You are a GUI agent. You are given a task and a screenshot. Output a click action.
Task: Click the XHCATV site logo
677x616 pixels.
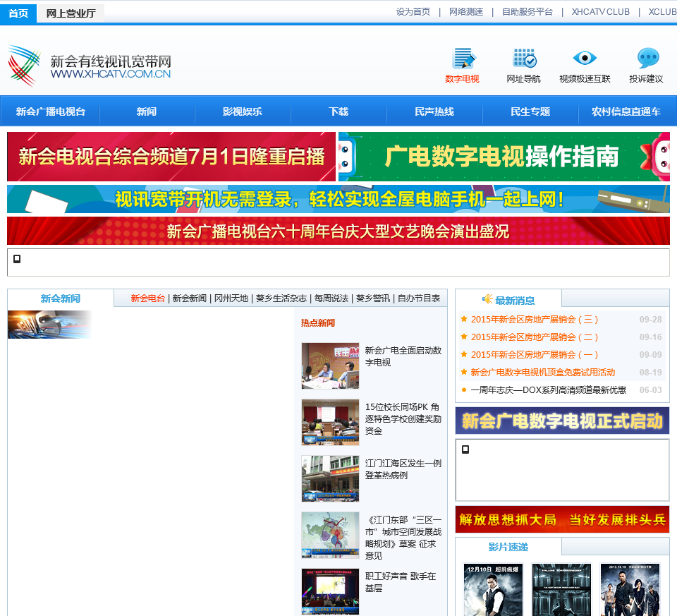point(25,66)
